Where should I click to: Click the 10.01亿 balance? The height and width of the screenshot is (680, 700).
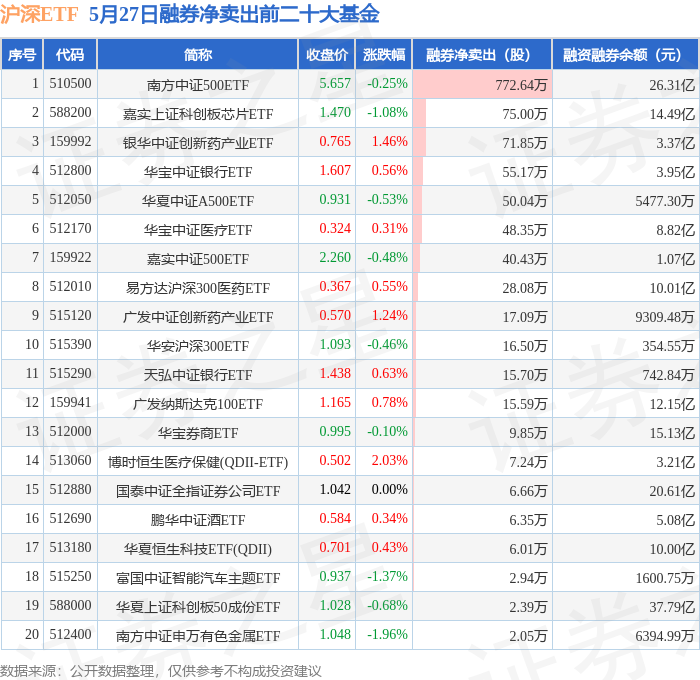click(672, 288)
